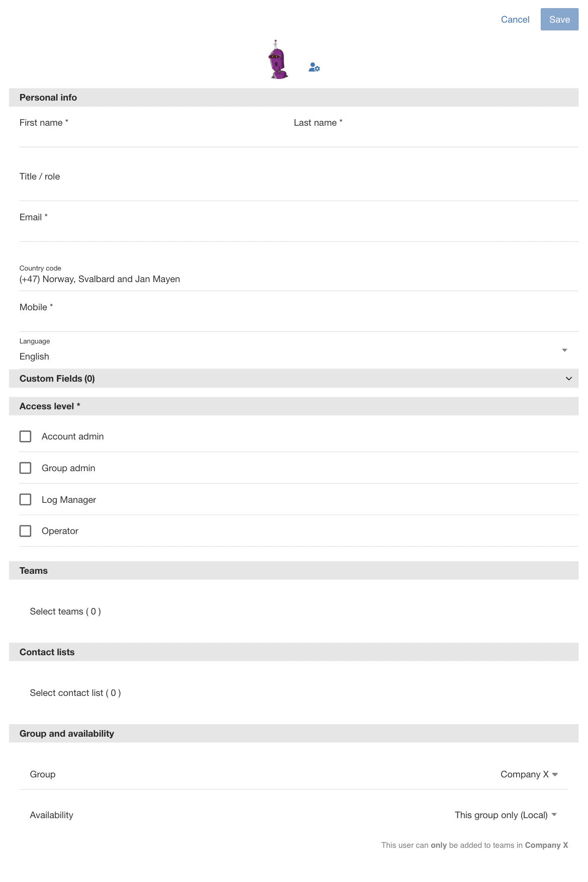
Task: Click the Cancel link
Action: [515, 20]
